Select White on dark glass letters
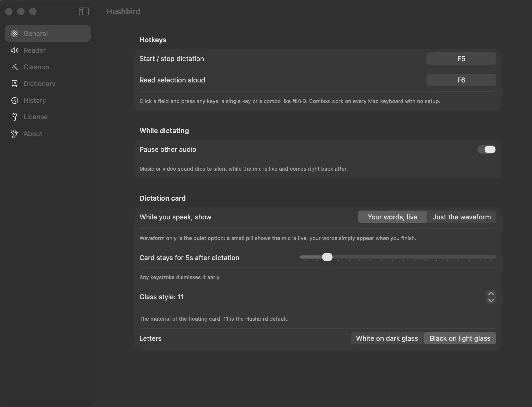Viewport: 532px width, 407px height. pos(387,338)
